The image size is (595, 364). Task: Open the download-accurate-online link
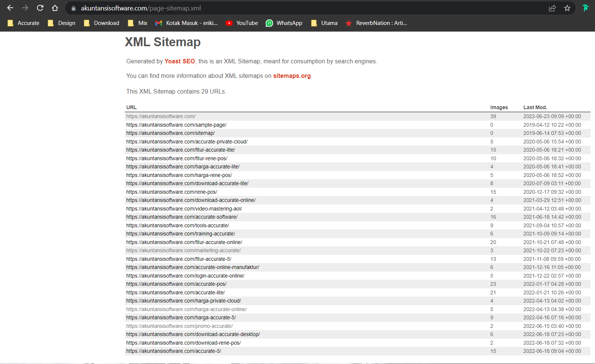[x=191, y=200]
